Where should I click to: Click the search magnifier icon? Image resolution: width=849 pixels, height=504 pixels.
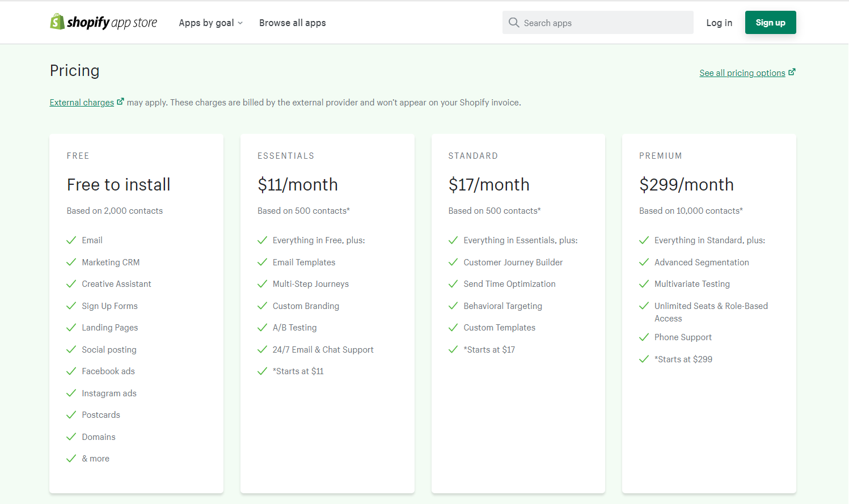point(514,23)
